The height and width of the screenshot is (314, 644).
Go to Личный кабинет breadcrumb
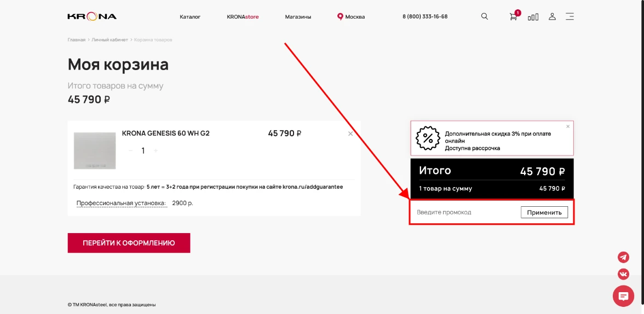coord(110,40)
